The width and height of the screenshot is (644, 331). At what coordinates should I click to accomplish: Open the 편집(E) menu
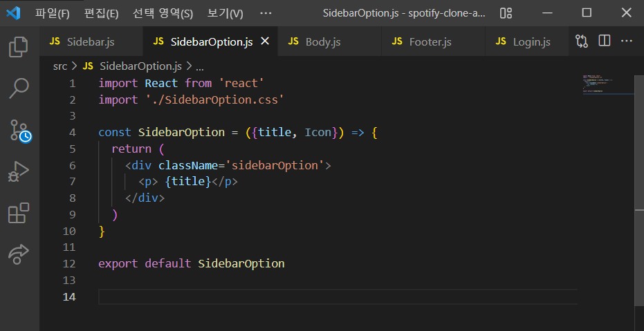click(102, 14)
